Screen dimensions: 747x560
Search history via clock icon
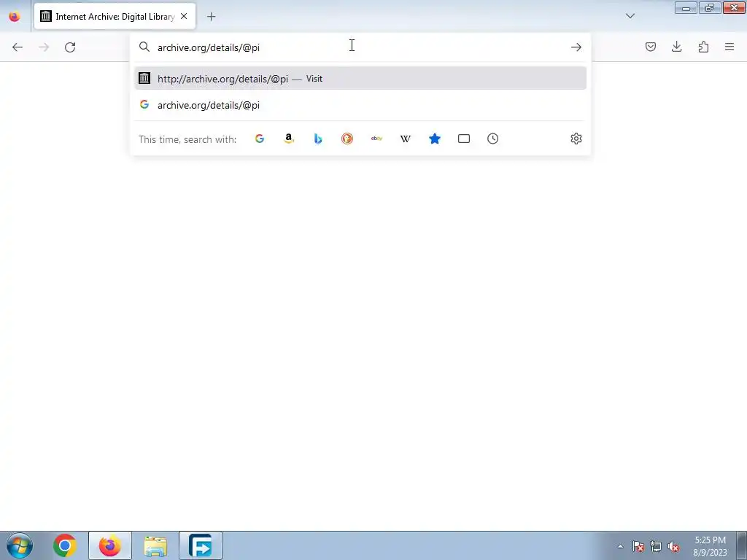pos(492,139)
